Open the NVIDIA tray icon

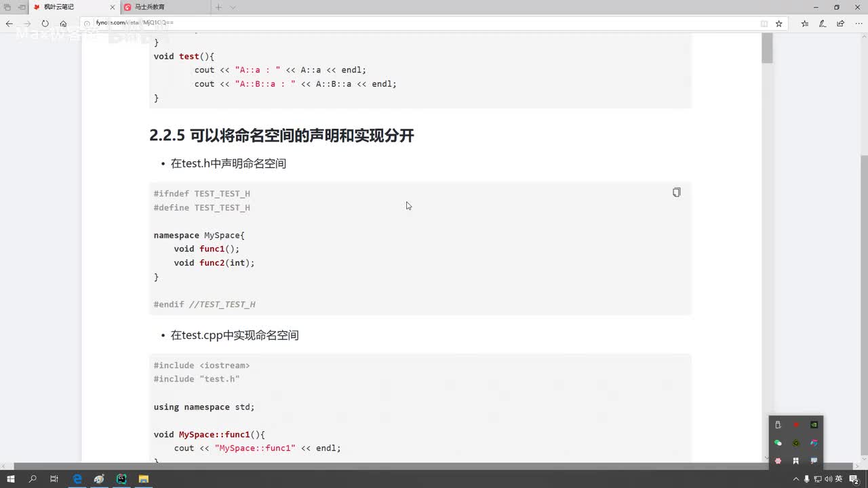814,425
